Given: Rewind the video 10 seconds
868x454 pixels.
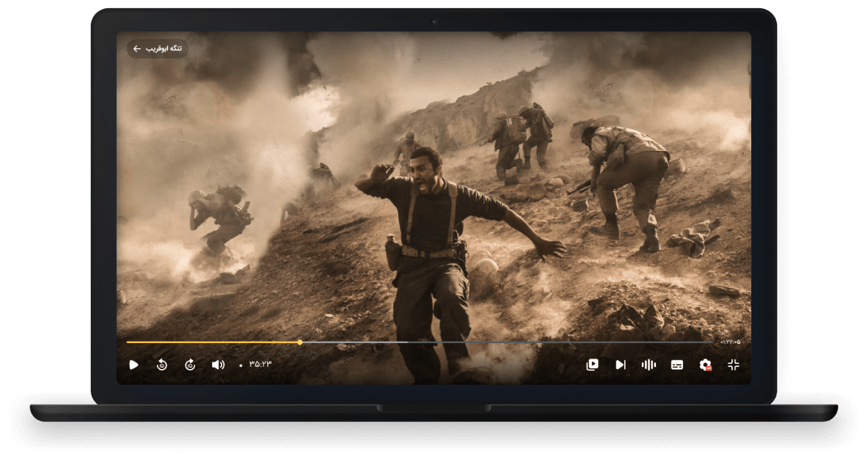Looking at the screenshot, I should tap(161, 365).
